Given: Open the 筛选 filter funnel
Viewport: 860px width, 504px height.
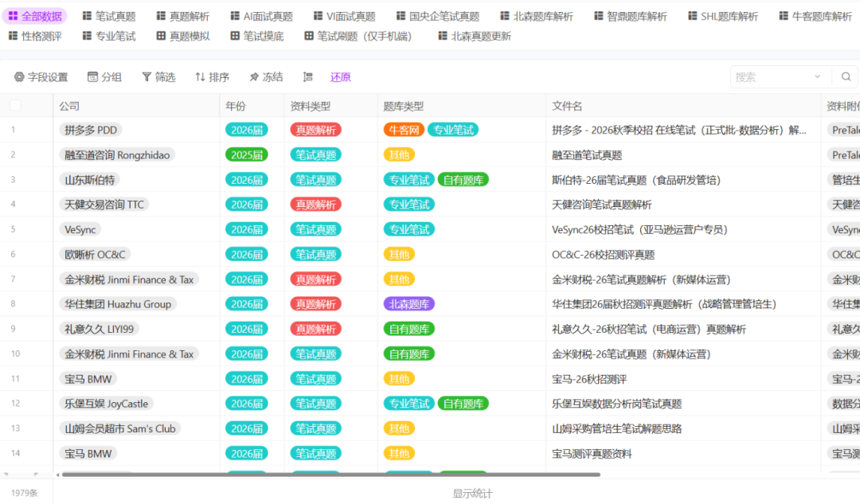Looking at the screenshot, I should 147,77.
